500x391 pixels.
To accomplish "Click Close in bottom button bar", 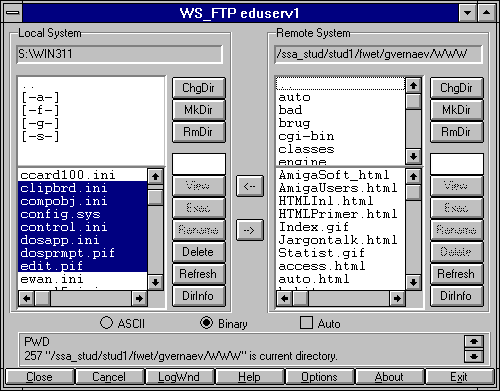I will tap(40, 377).
